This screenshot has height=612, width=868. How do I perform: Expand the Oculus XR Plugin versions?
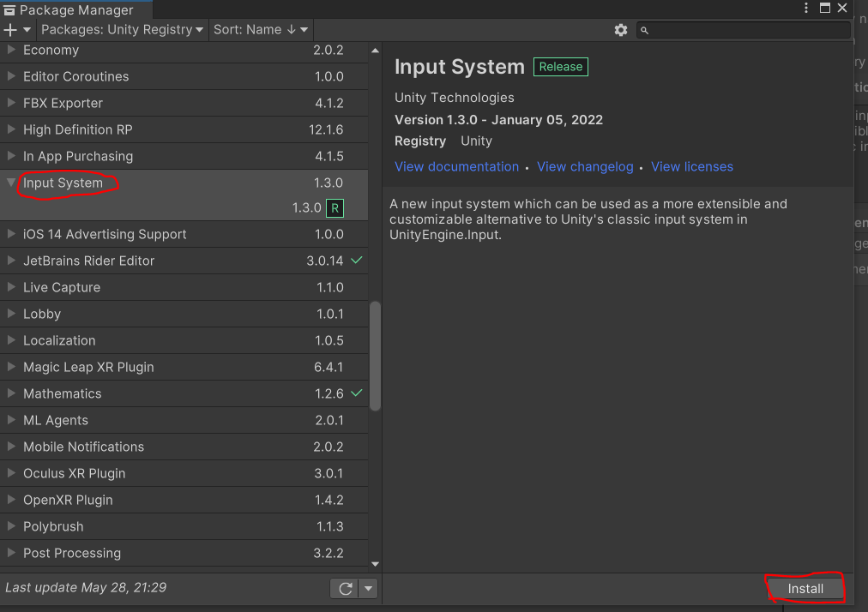click(10, 473)
